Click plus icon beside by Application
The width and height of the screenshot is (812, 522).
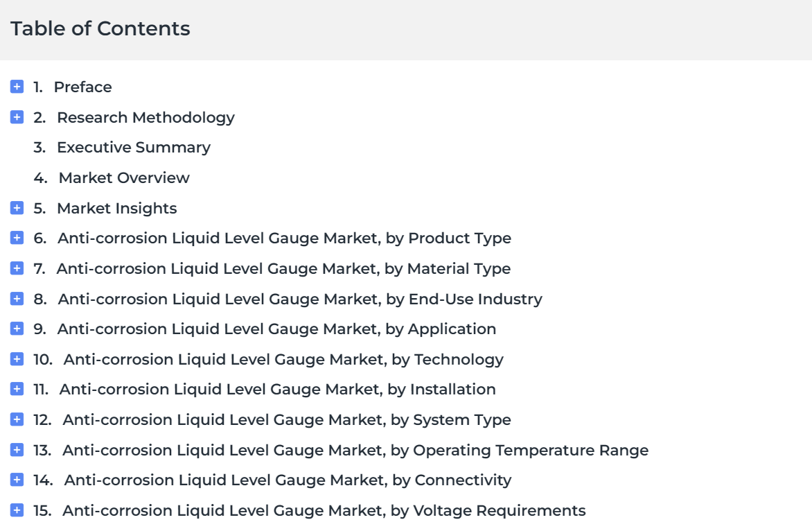tap(17, 329)
